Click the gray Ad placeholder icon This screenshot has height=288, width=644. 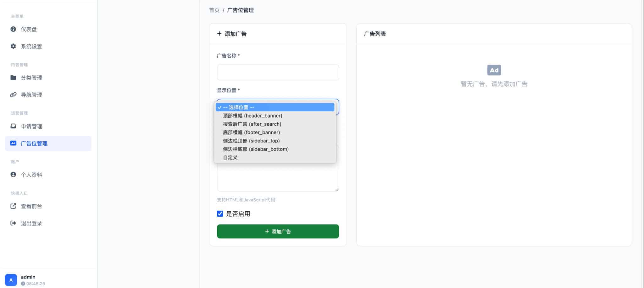click(x=494, y=70)
